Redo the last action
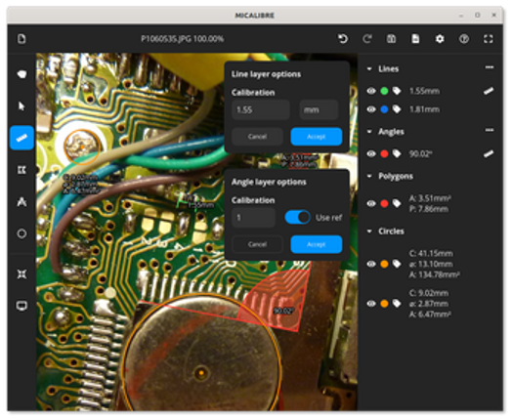The width and height of the screenshot is (512, 420). click(367, 39)
